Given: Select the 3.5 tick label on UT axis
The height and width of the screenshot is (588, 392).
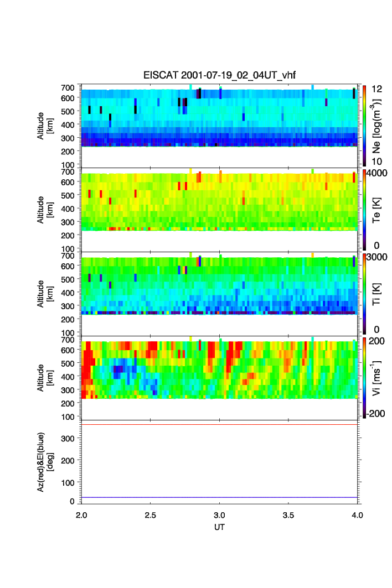Looking at the screenshot, I should [288, 514].
